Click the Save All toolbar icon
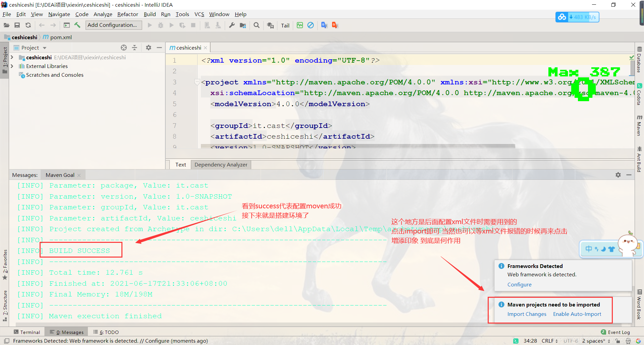This screenshot has width=644, height=345. [17, 25]
